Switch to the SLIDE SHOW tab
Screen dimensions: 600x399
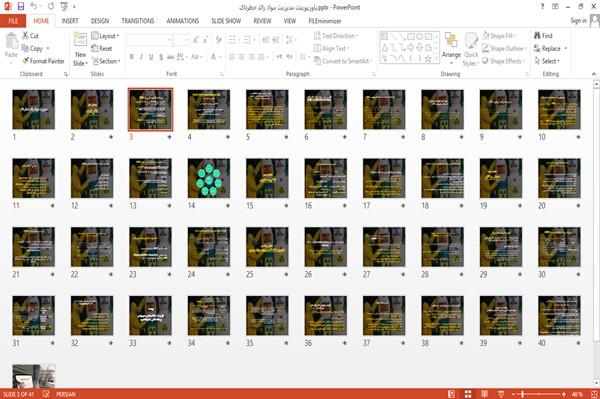[226, 21]
